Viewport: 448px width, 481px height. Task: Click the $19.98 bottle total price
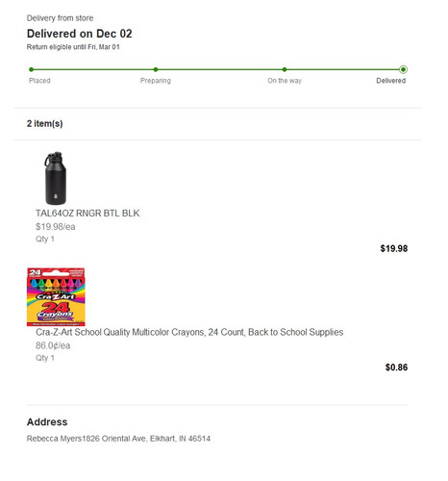tap(394, 248)
